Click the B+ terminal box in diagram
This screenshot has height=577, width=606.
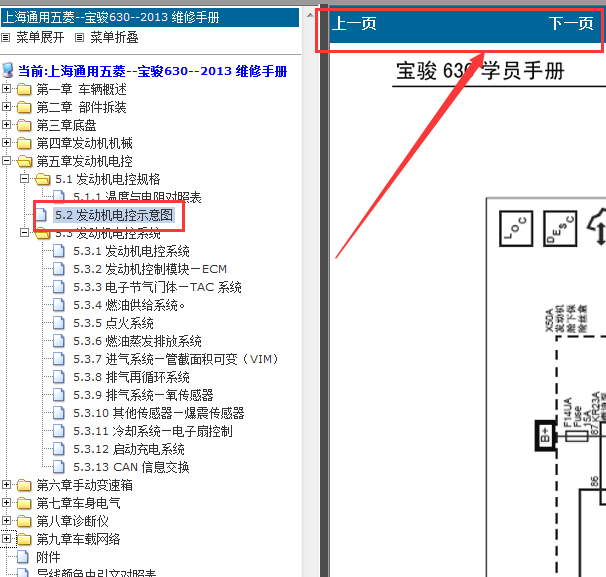click(545, 435)
